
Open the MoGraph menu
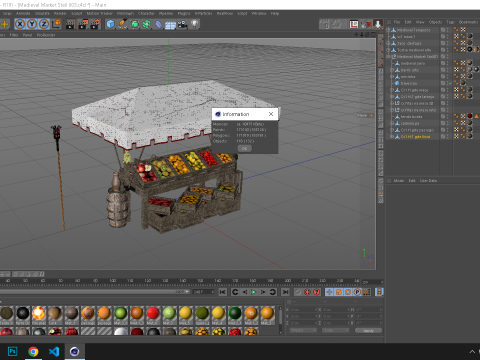pos(125,13)
